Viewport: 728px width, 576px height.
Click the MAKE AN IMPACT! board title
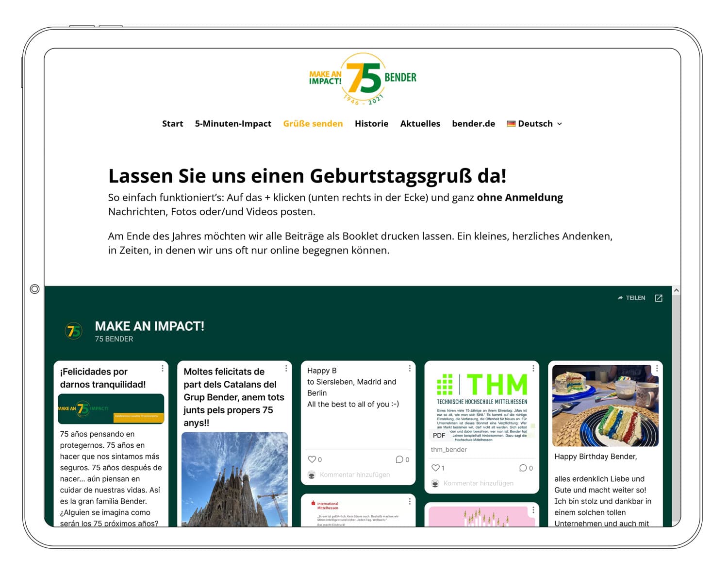coord(149,326)
